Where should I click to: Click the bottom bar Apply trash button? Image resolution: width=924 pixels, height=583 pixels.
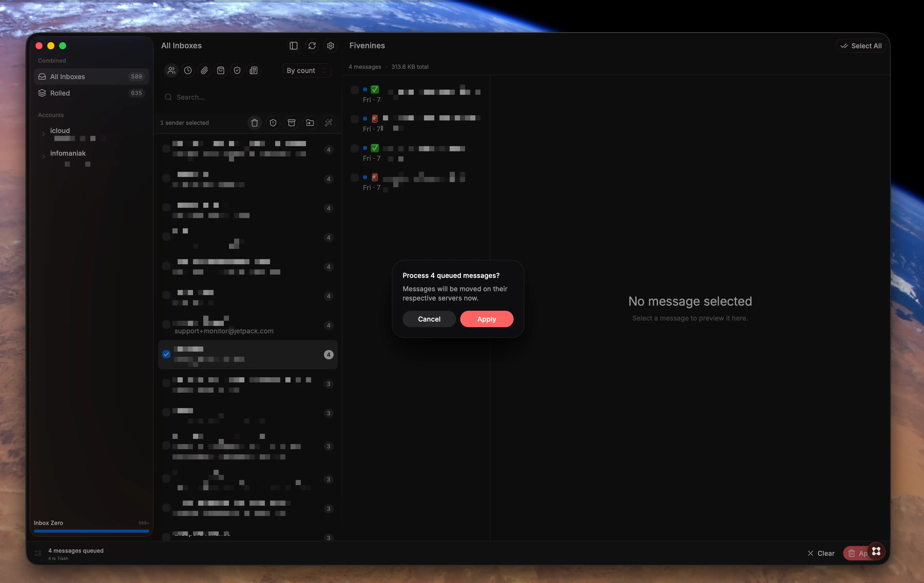tap(856, 553)
